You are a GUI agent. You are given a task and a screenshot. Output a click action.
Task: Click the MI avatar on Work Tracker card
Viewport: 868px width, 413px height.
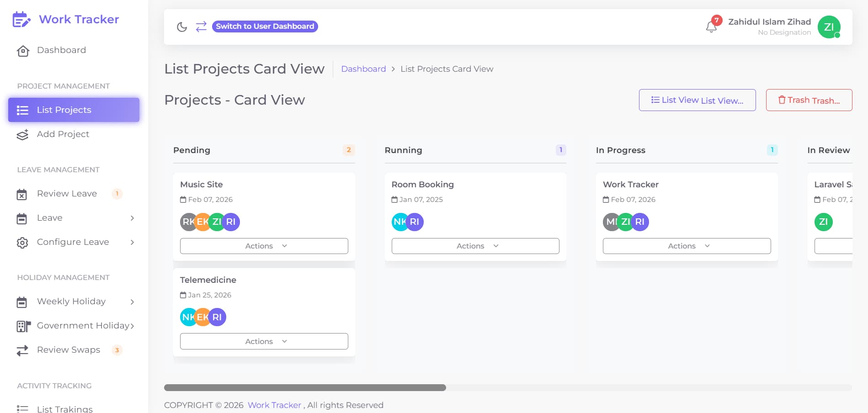(x=611, y=222)
